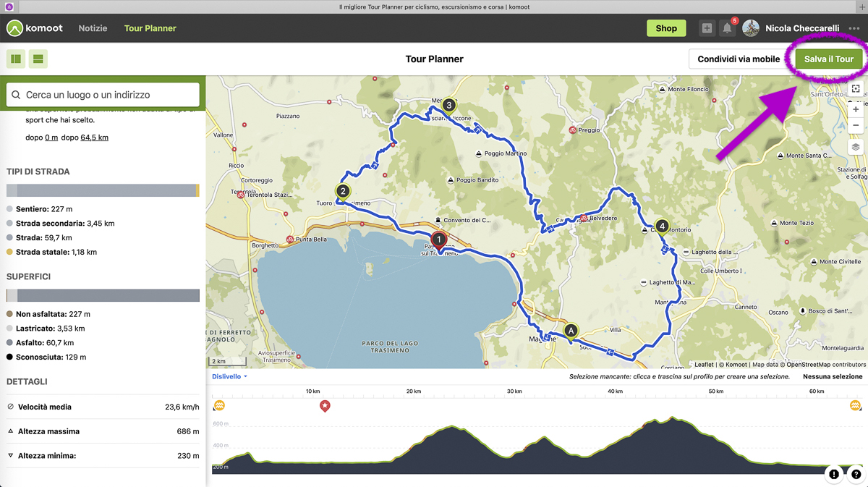Image resolution: width=868 pixels, height=487 pixels.
Task: Open the map layers selector
Action: tap(856, 147)
